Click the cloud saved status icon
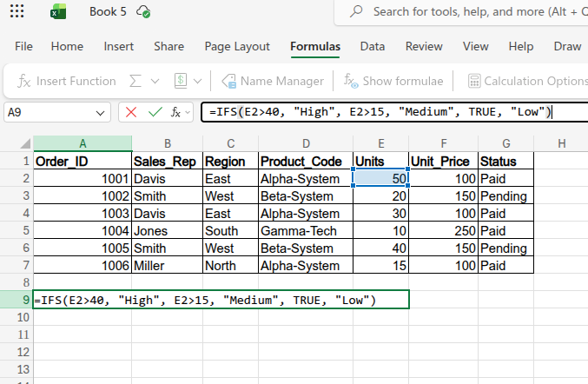This screenshot has width=588, height=384. (143, 11)
